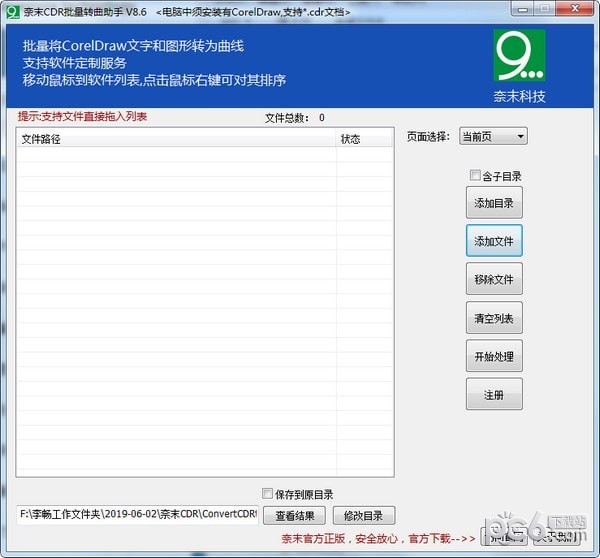Click the 移除文件 button
Screen dimensions: 600x558
click(494, 279)
